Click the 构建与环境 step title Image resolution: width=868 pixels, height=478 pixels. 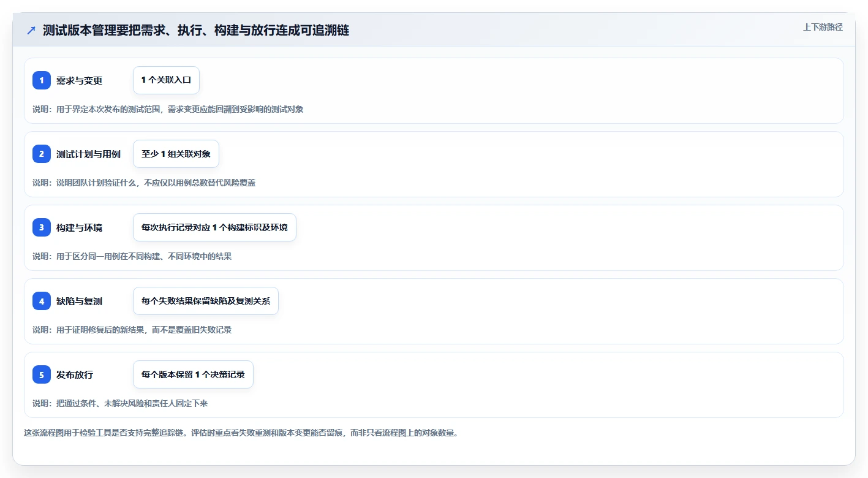point(79,227)
